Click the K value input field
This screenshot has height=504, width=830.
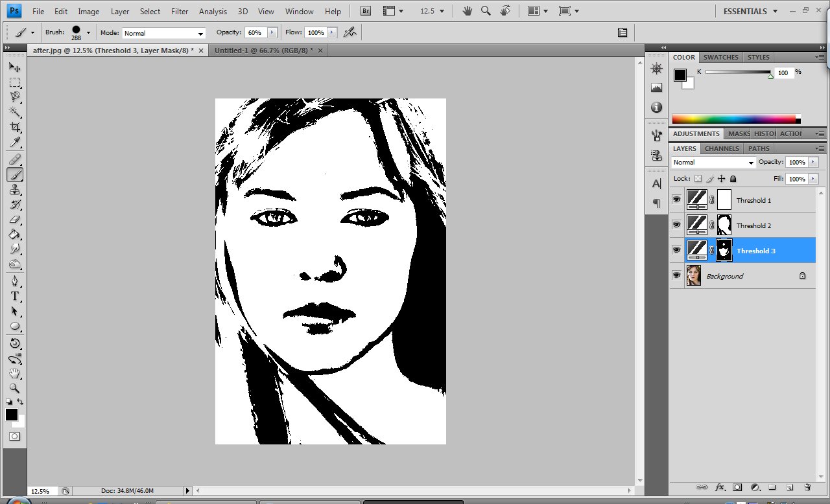(x=784, y=73)
